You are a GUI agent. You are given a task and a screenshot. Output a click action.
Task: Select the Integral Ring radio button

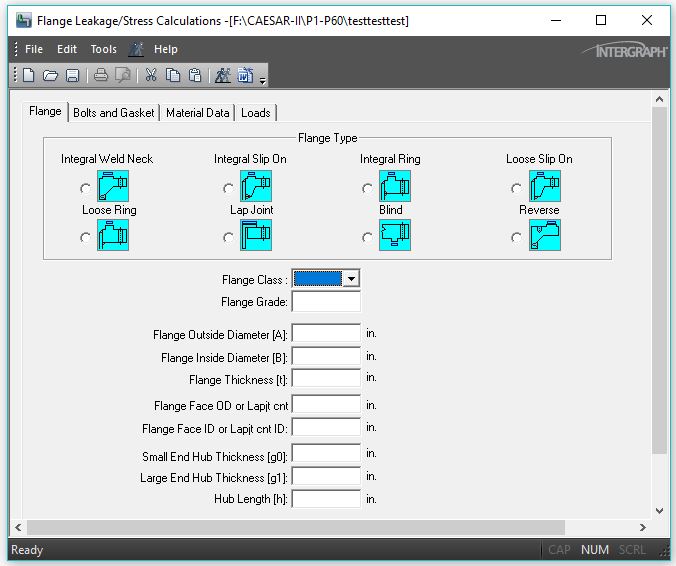pyautogui.click(x=367, y=189)
